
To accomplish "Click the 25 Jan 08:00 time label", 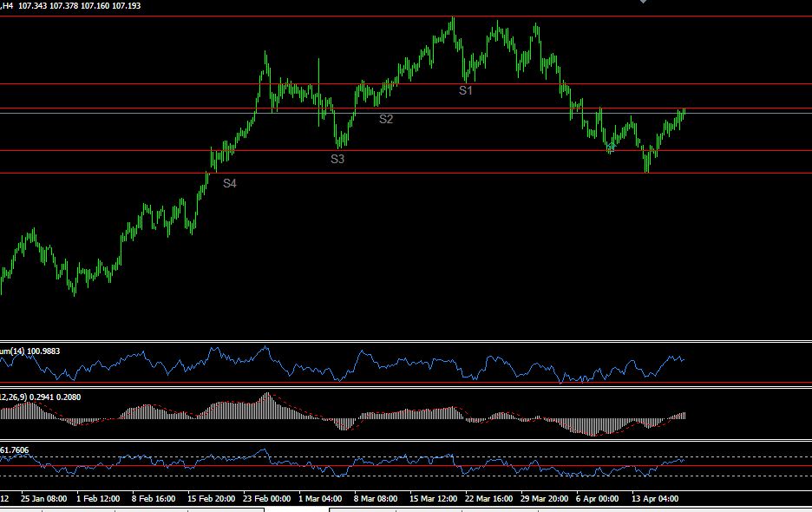I will pos(43,498).
